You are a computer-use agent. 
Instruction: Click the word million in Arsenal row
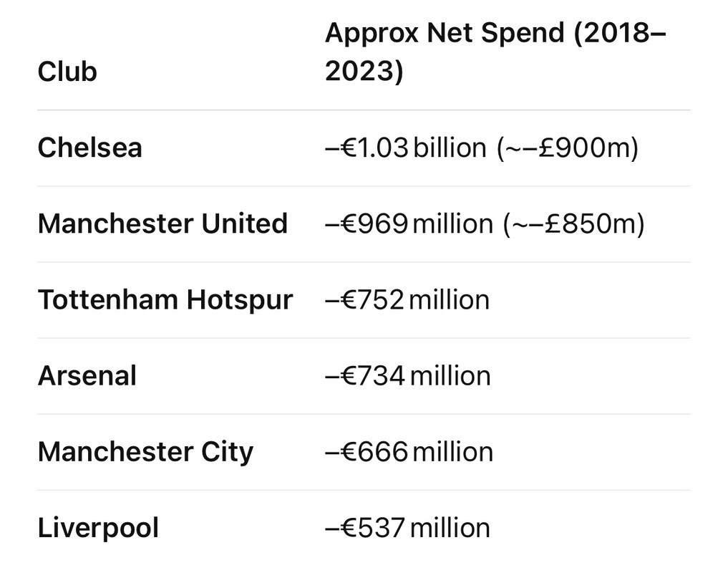(x=451, y=375)
